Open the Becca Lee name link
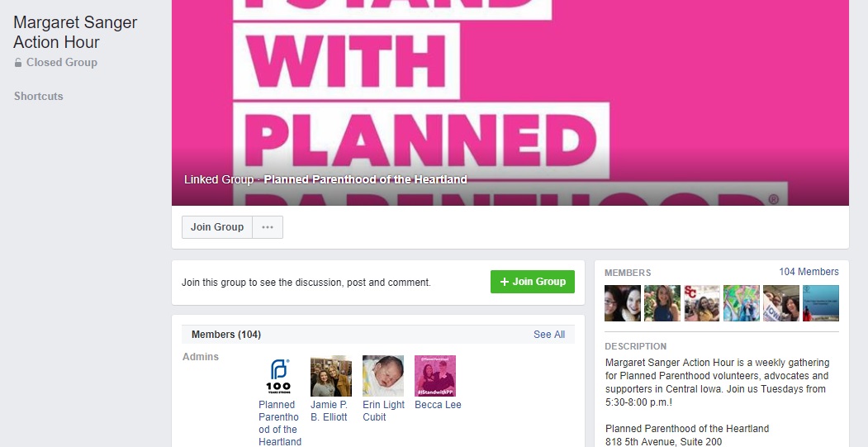 [x=438, y=405]
